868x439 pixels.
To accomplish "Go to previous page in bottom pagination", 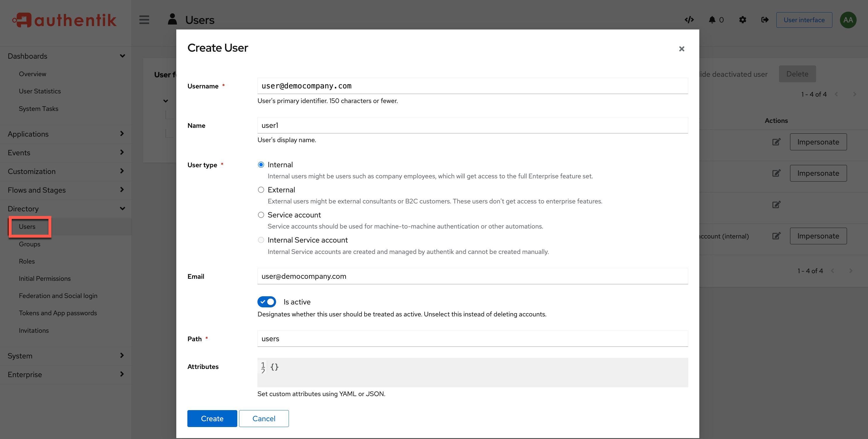I will (x=833, y=271).
